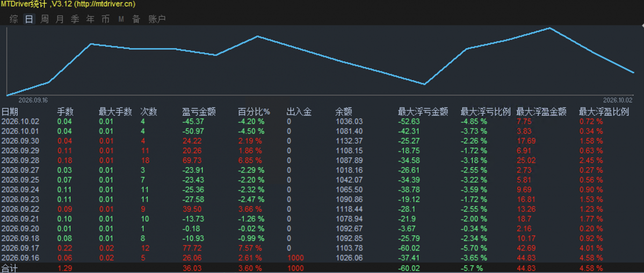Click the chart start date 2026.09.16
Viewport: 644px width, 273px height.
pyautogui.click(x=33, y=100)
